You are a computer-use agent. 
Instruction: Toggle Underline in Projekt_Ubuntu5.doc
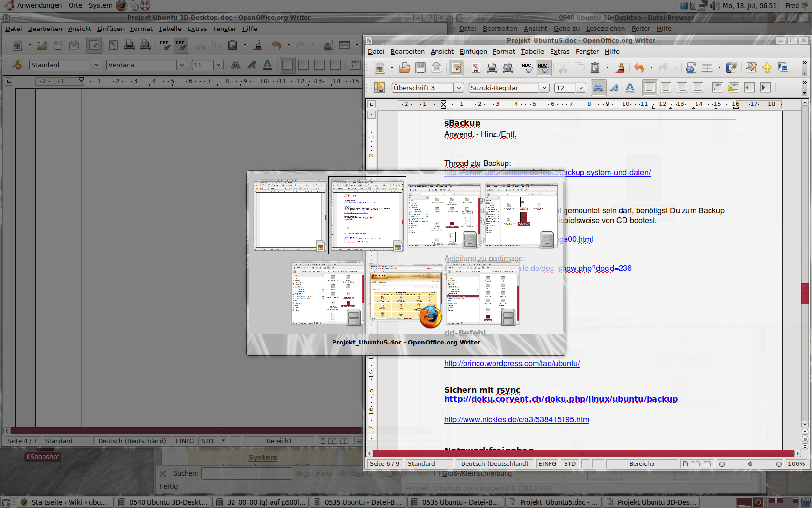630,88
